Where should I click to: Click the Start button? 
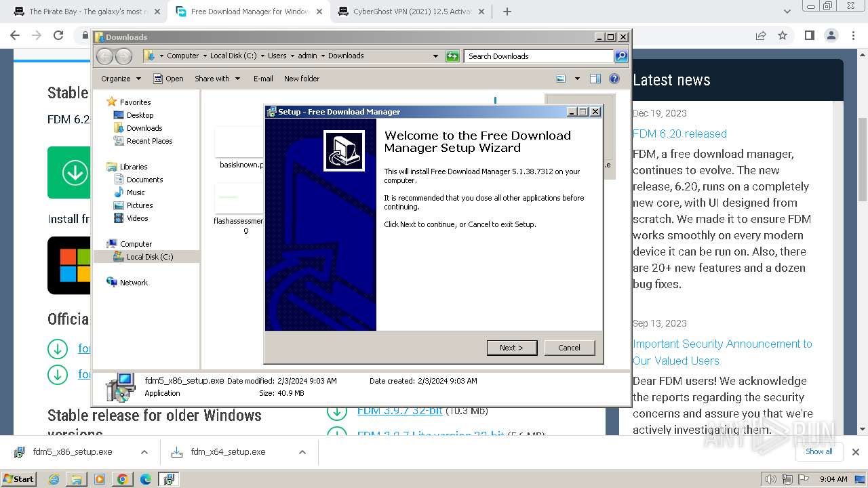coord(18,479)
